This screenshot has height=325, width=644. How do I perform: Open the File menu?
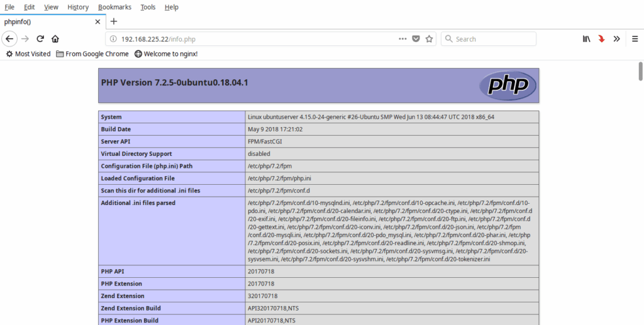pos(9,7)
